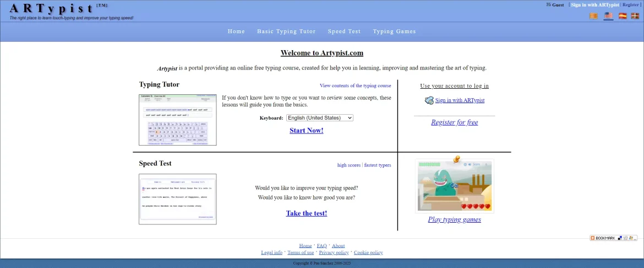644x268 pixels.
Task: Click Sign in with ARTypist in header
Action: 595,5
